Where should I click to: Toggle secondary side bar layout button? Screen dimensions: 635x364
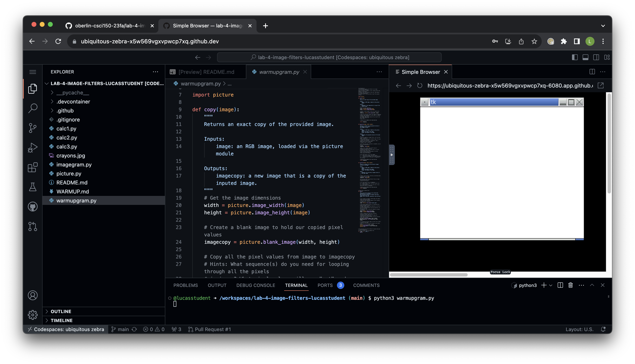pos(596,57)
